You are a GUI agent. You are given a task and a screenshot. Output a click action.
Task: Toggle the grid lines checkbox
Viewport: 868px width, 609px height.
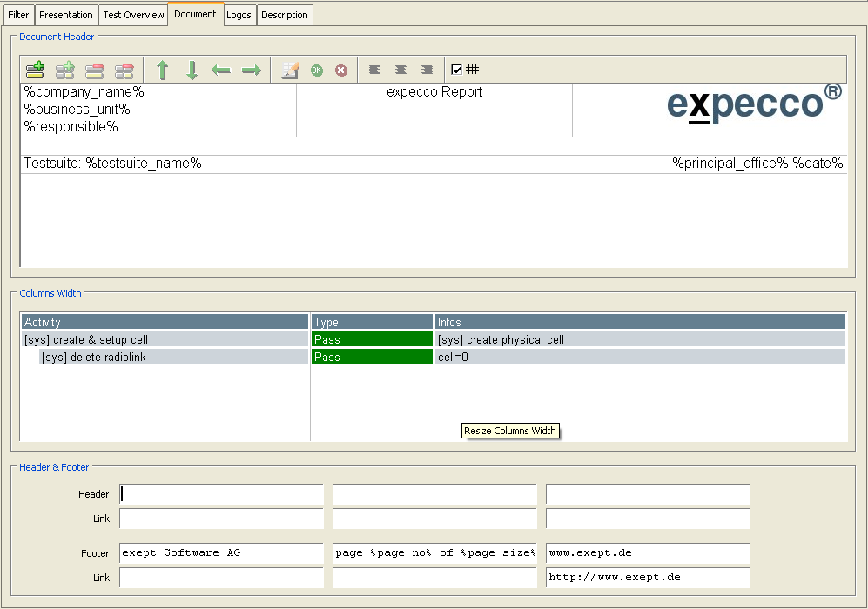457,70
